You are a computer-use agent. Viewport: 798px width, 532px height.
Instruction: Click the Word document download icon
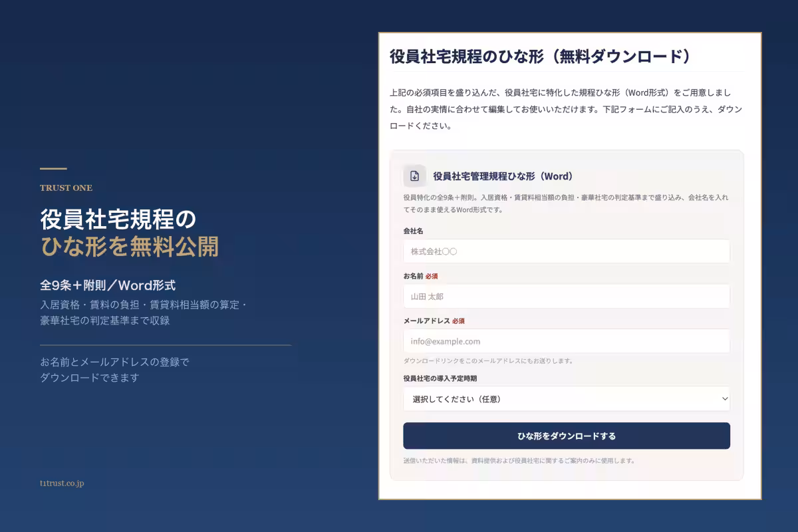click(x=414, y=176)
